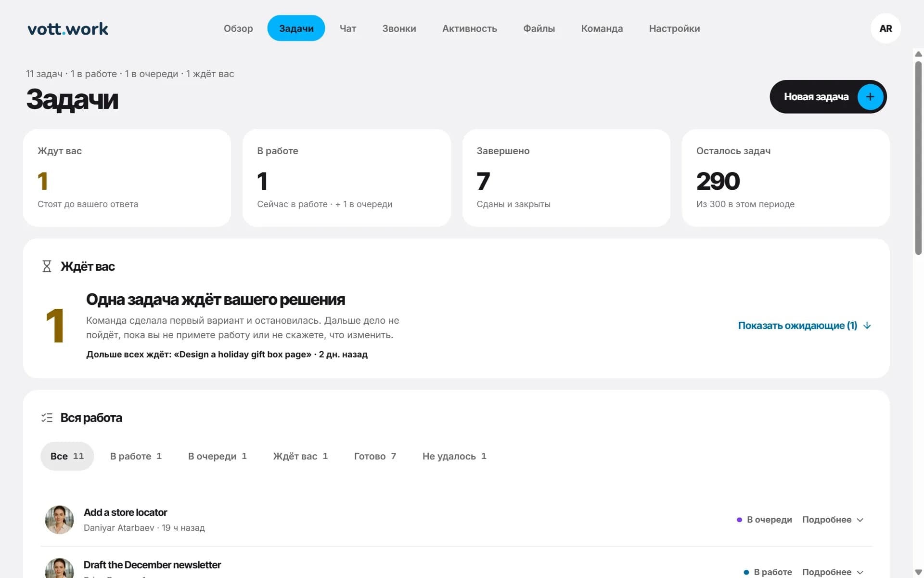Show the Не удалось 1 filter
Image resolution: width=924 pixels, height=578 pixels.
coord(454,456)
